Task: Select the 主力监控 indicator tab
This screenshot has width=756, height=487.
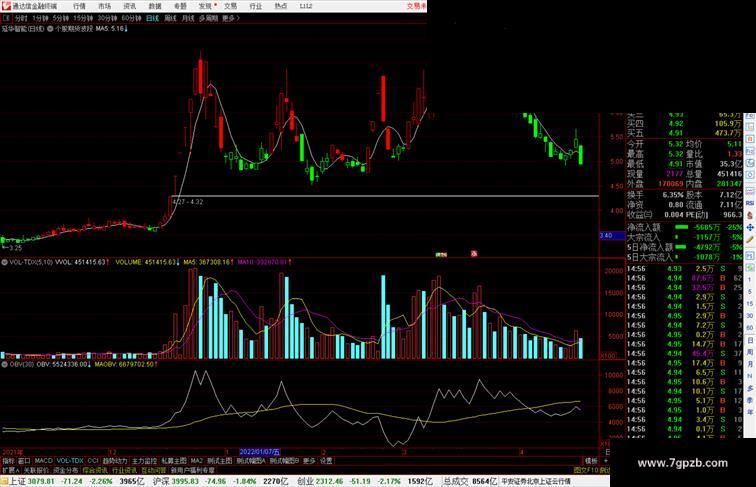Action: tap(145, 461)
